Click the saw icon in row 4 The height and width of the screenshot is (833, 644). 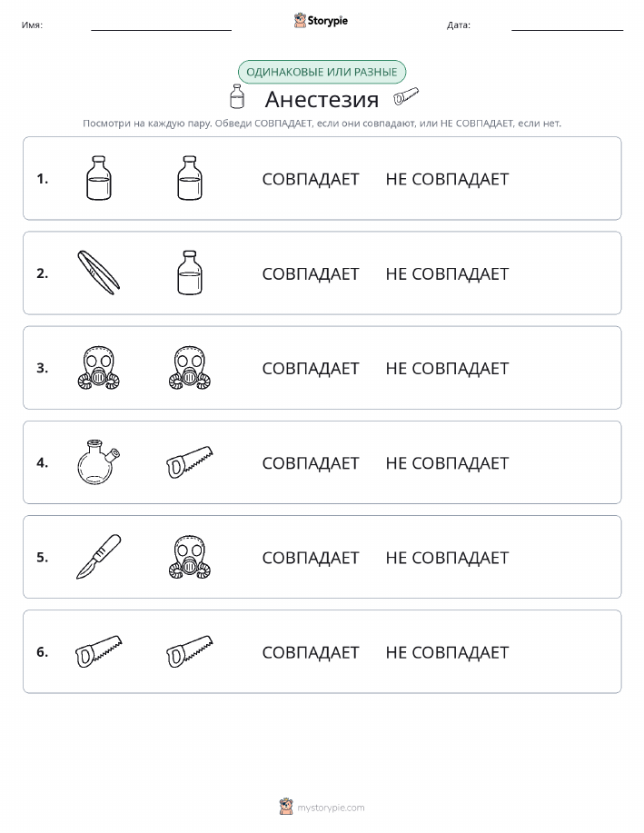pos(190,461)
